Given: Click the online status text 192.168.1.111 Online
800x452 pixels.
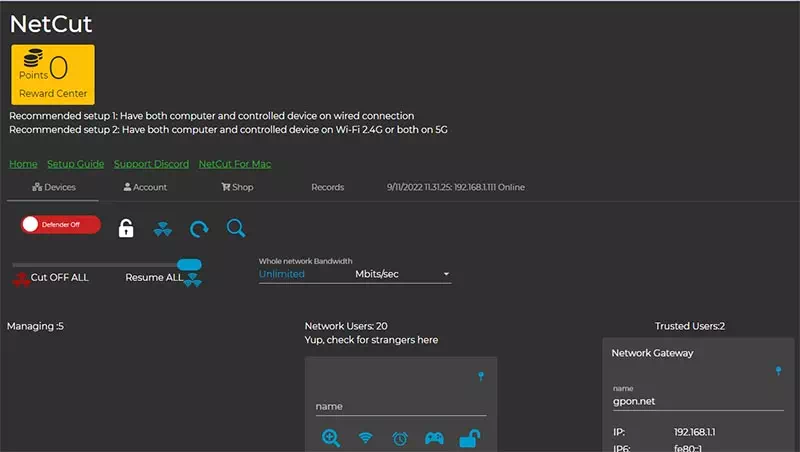Looking at the screenshot, I should tap(456, 187).
